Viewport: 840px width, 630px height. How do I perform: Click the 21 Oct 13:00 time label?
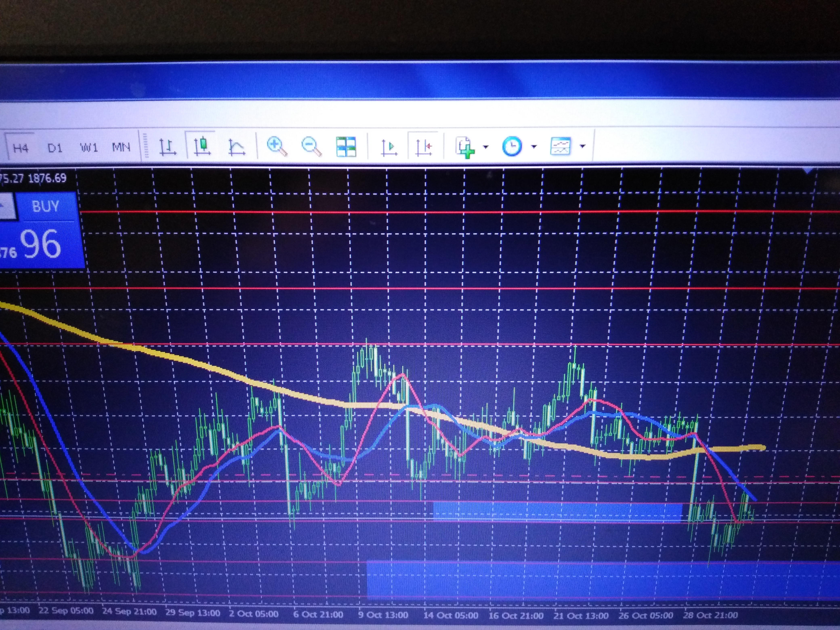[581, 615]
